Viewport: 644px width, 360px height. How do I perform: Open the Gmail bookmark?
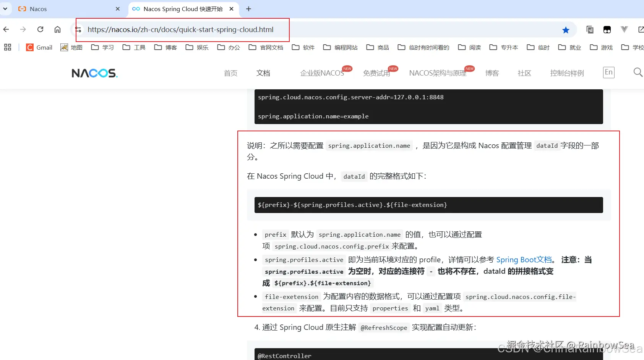click(39, 47)
